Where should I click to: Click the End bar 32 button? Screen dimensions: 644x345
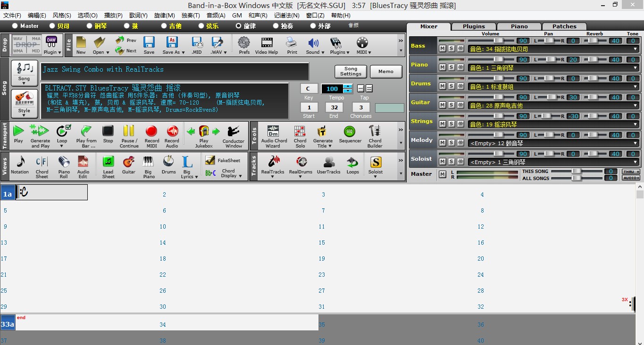[334, 107]
